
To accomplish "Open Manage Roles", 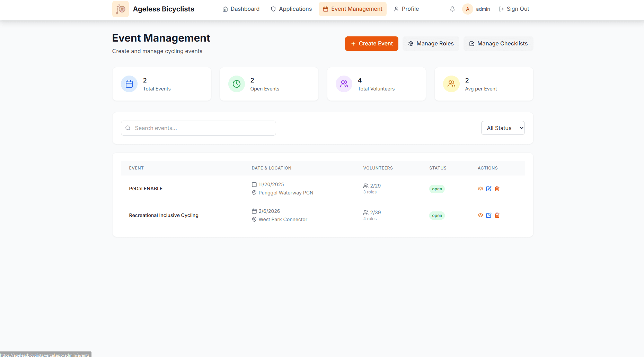I will (x=431, y=44).
